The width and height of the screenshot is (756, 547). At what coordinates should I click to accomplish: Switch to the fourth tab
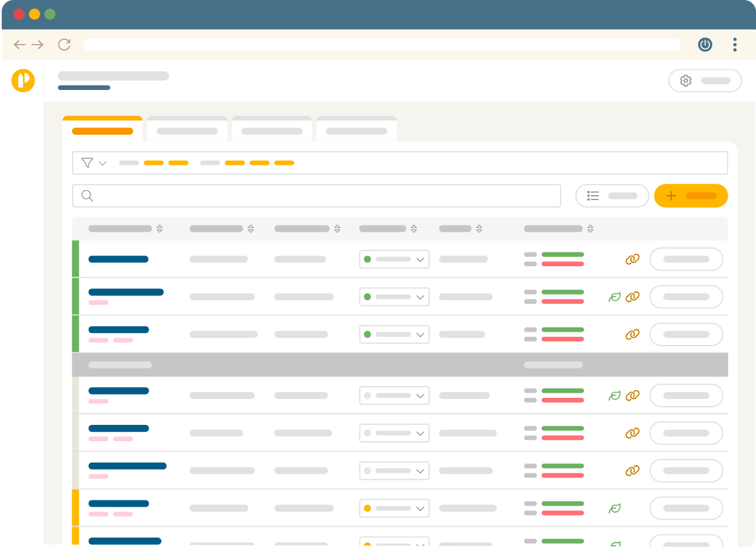pos(356,131)
